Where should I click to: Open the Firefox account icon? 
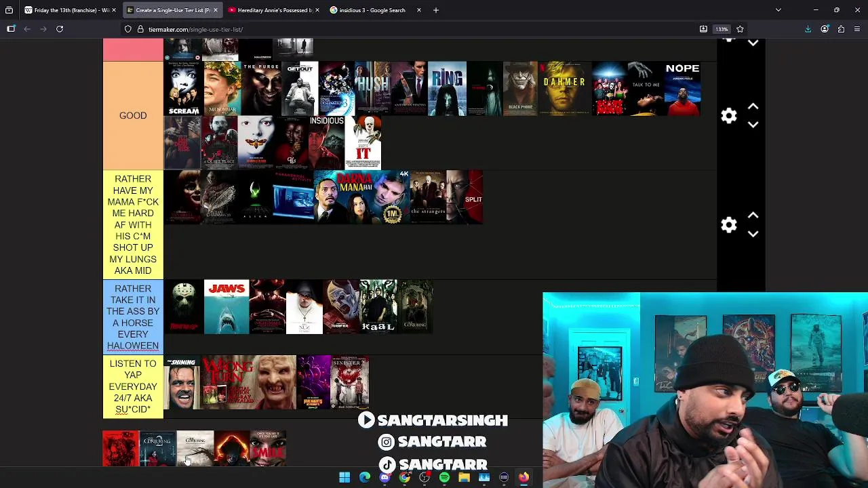[825, 29]
